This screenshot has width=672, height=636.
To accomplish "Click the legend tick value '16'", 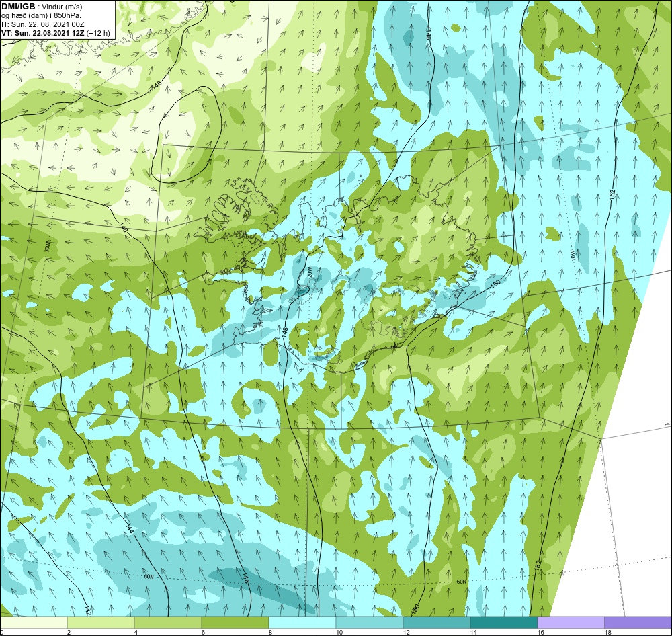I will point(540,632).
